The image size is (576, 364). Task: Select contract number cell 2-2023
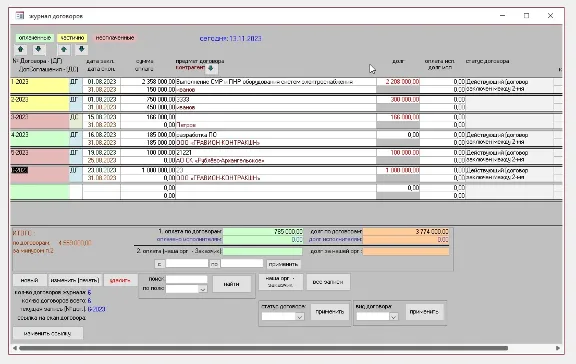pyautogui.click(x=40, y=103)
